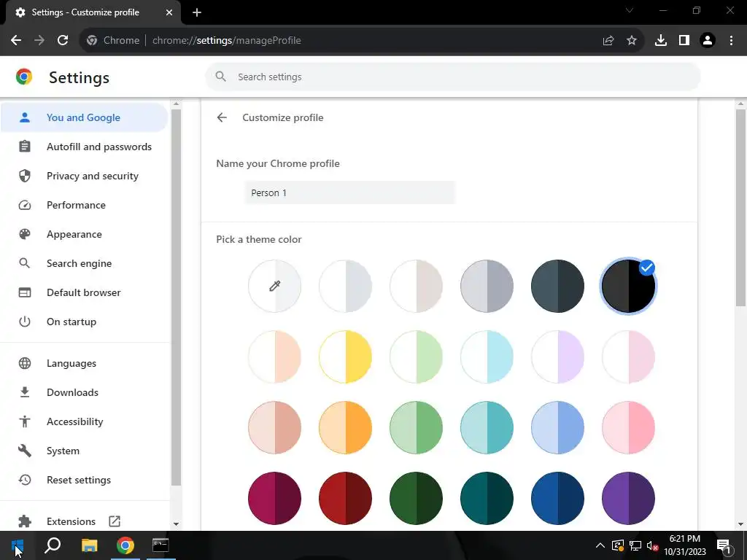Pick the magenta maroon theme swatch
Viewport: 747px width, 560px height.
pos(274,498)
